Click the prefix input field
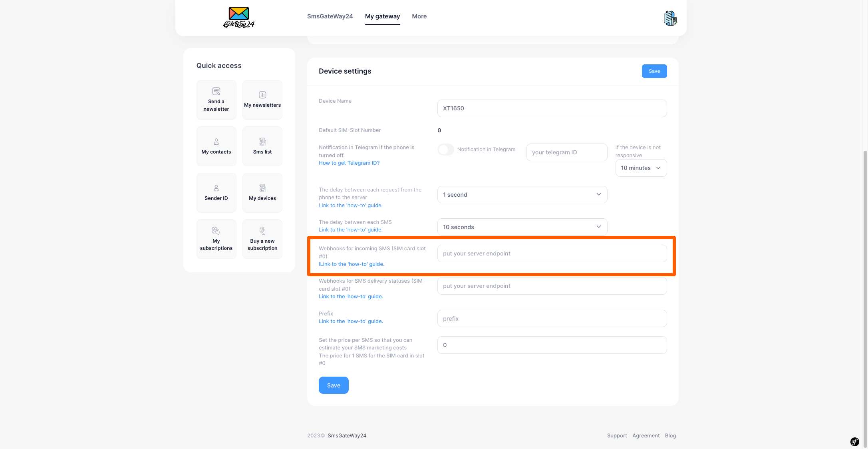868x449 pixels. click(552, 319)
